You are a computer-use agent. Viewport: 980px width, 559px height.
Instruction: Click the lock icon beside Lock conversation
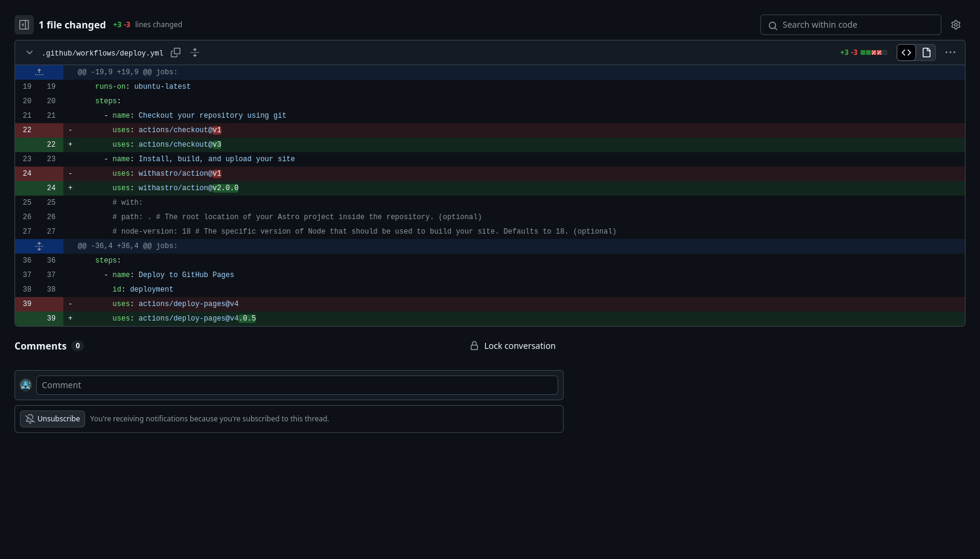click(474, 346)
